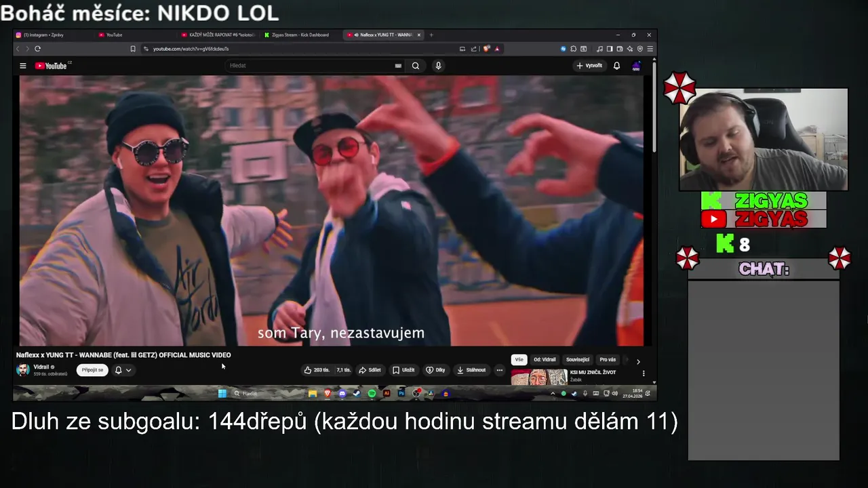
Task: Go back with the browser back arrow
Action: point(18,49)
